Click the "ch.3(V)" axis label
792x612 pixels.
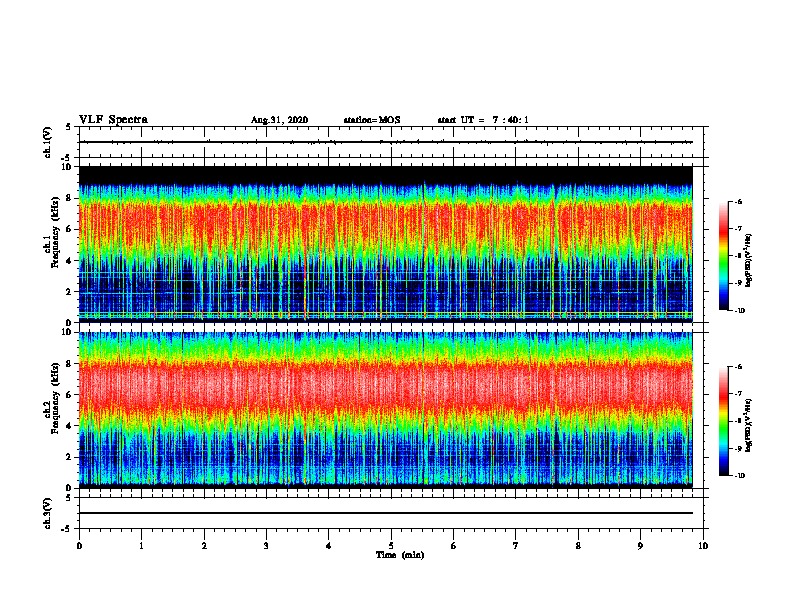[47, 513]
